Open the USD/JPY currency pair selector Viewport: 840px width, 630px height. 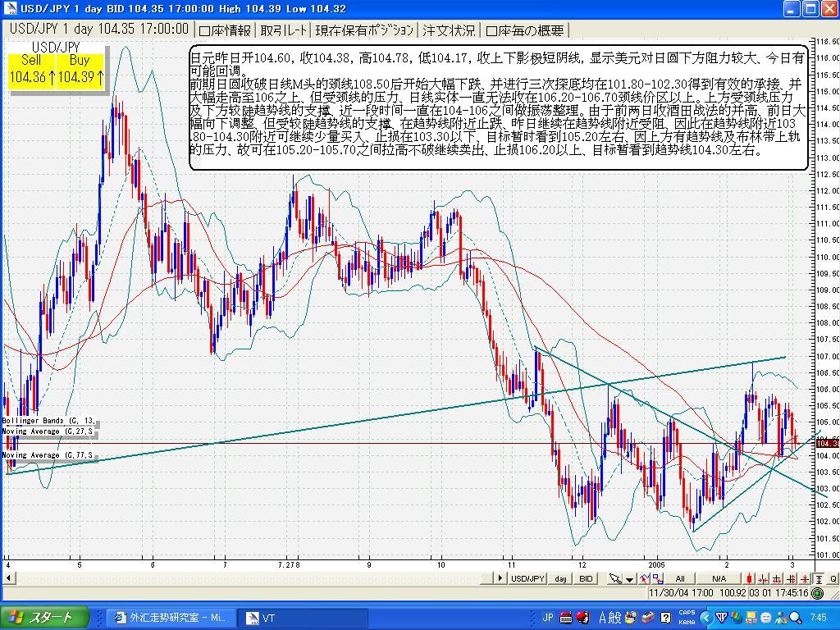pyautogui.click(x=527, y=578)
